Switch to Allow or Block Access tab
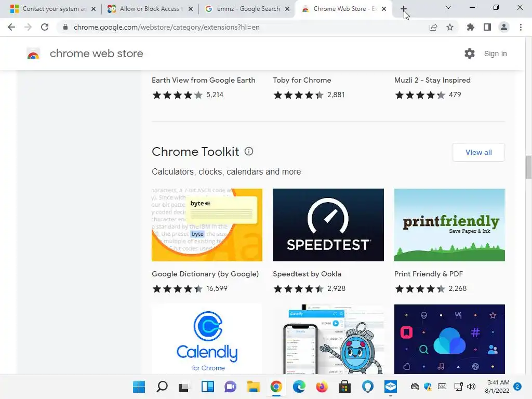Viewport: 532px width, 399px height. 149,9
